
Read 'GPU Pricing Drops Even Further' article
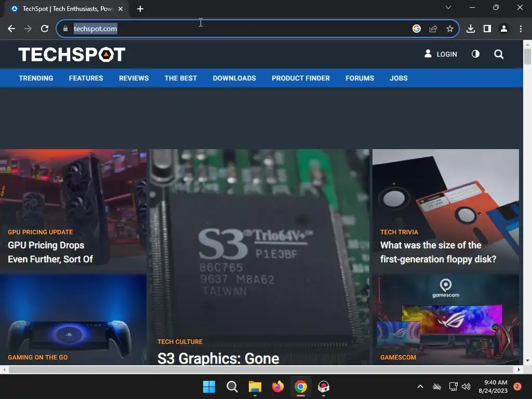click(x=50, y=252)
